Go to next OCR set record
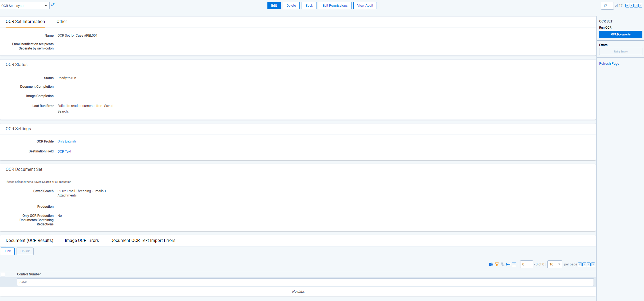Screen dimensions: 644x301 636,6
